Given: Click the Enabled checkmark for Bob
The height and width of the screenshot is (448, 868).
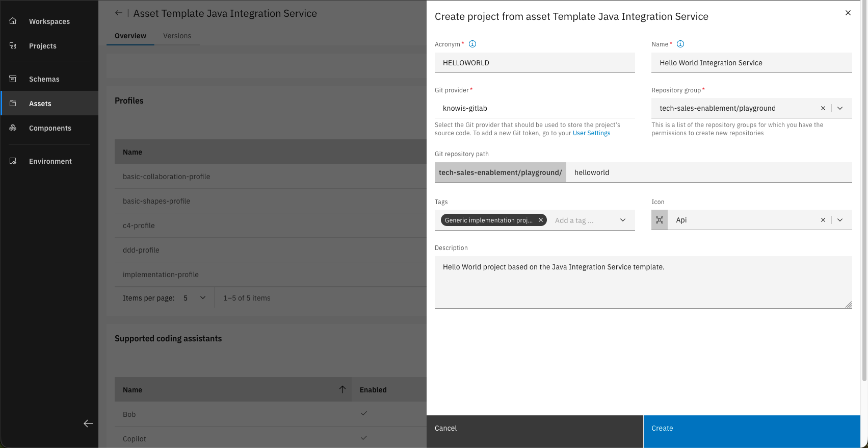Looking at the screenshot, I should (x=364, y=413).
